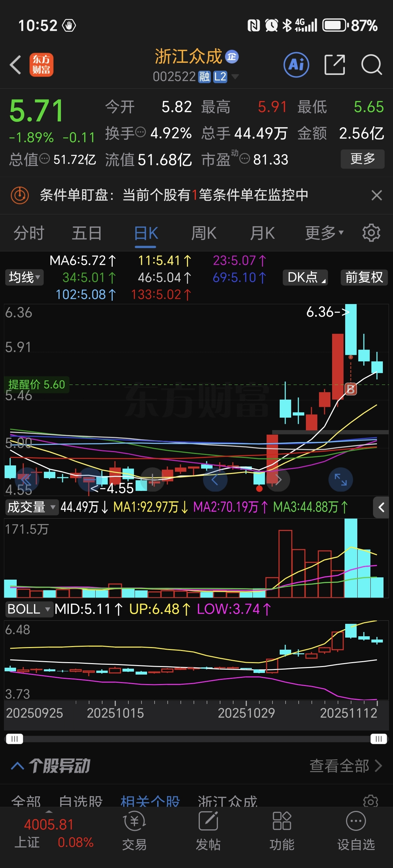Tap the info icon next to 市盈

[245, 158]
